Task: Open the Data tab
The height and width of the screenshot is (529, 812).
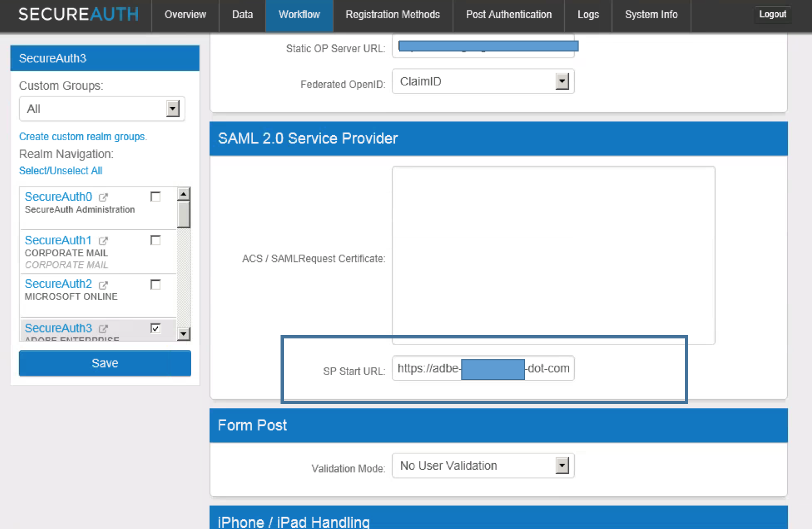Action: click(x=242, y=15)
